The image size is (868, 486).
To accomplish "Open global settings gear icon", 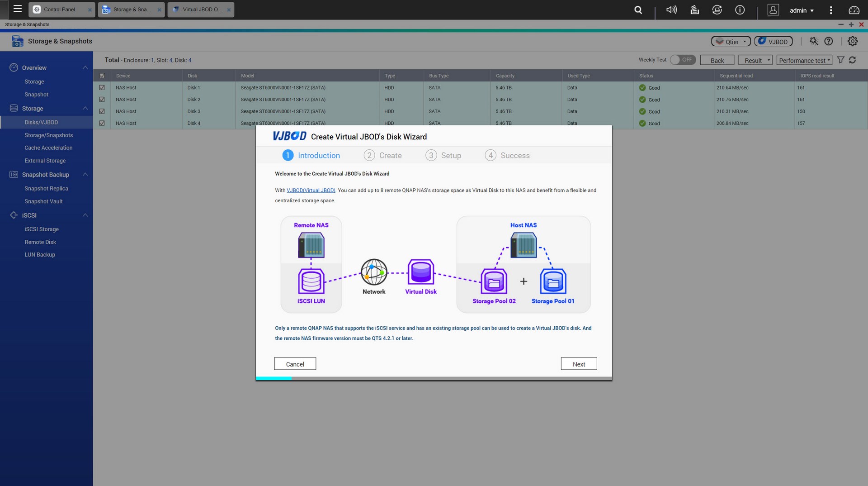I will click(852, 41).
